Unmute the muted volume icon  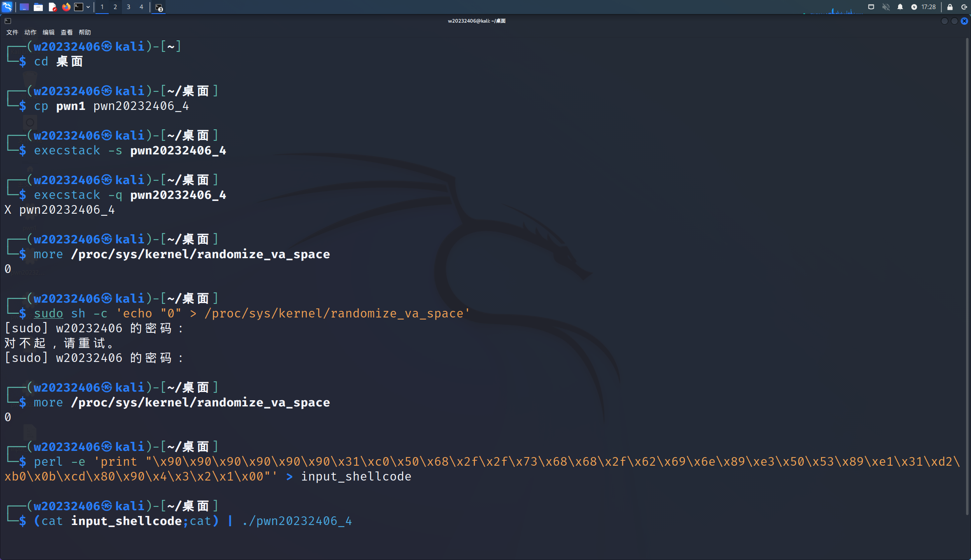click(886, 7)
